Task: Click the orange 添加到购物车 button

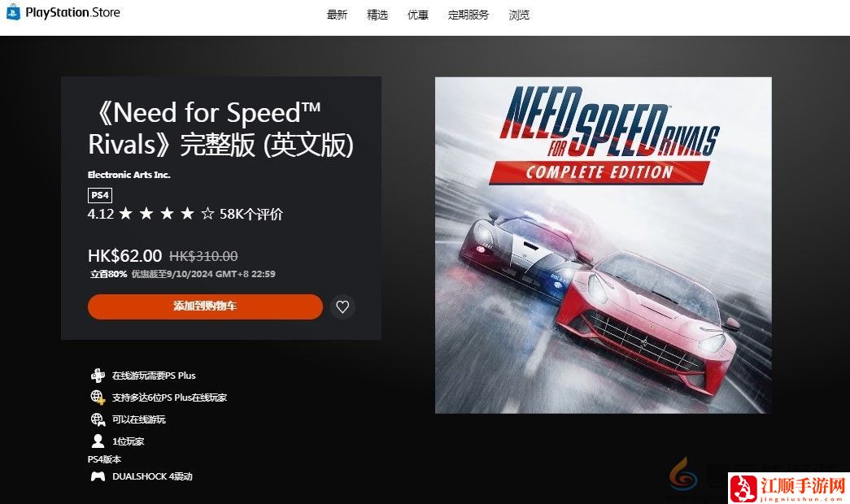Action: click(x=205, y=306)
